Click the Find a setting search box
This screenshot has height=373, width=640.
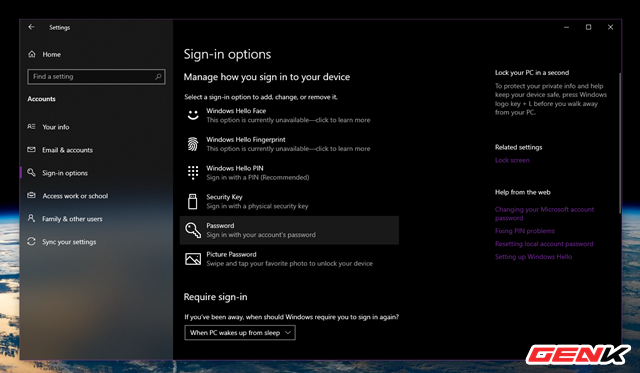(x=96, y=76)
